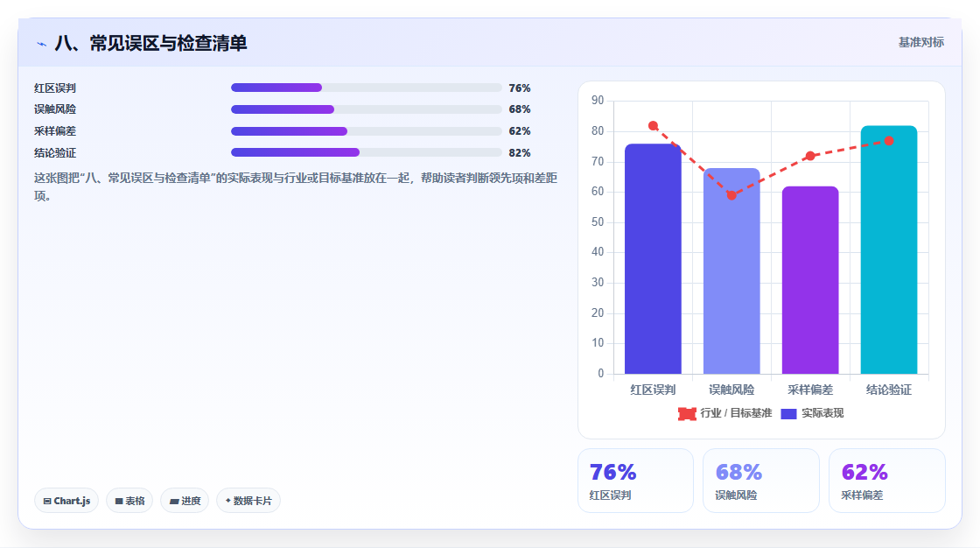Open the 68% 误触风险 data card
The image size is (980, 548).
click(x=761, y=481)
